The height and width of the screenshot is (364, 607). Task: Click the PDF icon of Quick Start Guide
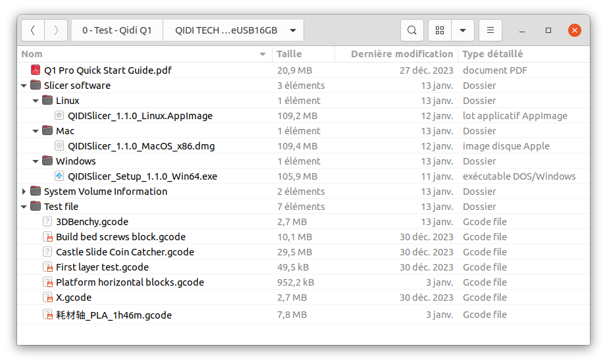[36, 70]
